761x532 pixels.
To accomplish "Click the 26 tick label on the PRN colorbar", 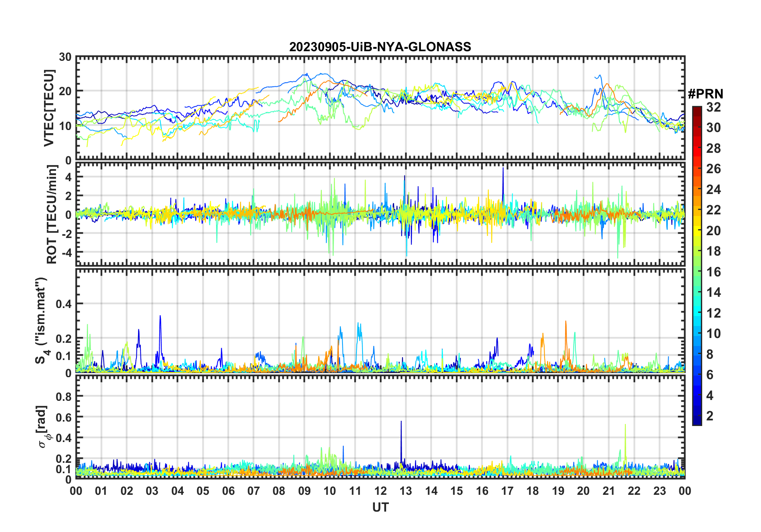I will [x=713, y=169].
